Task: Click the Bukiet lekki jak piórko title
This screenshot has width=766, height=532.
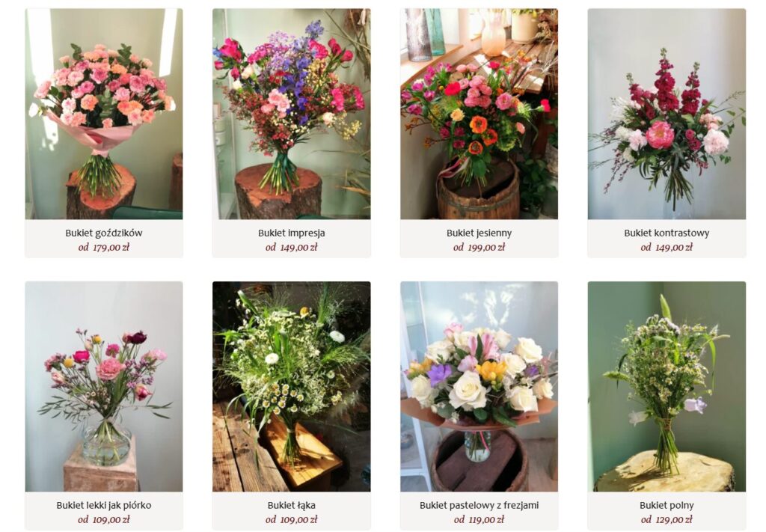Action: [104, 505]
